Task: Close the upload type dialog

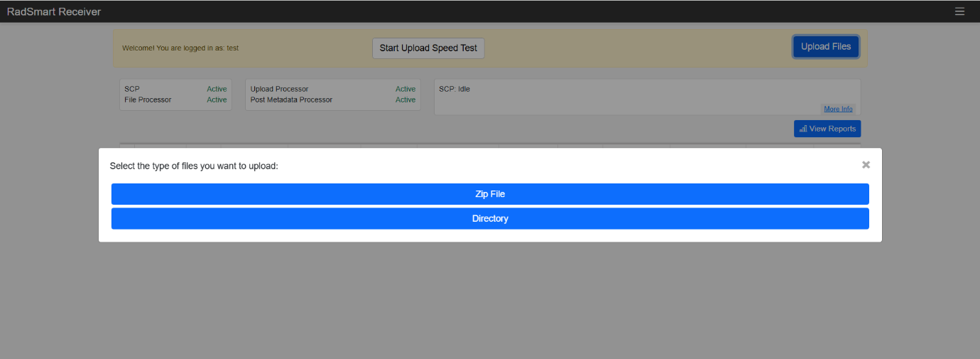Action: point(866,164)
